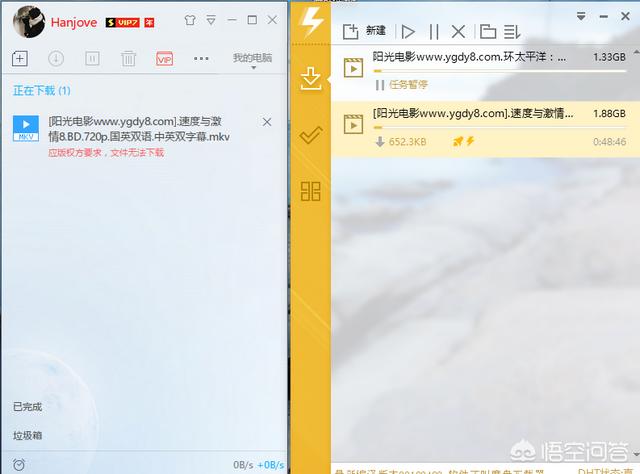Click the 0B/s download speed indicator
This screenshot has height=474, width=640.
[x=243, y=465]
